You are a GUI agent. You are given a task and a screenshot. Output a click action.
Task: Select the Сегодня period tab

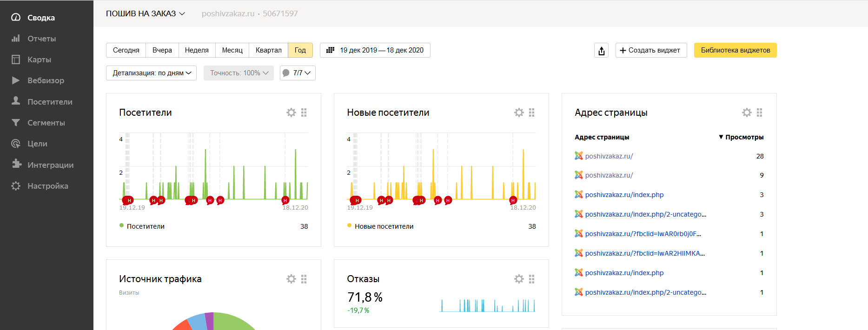(x=126, y=50)
